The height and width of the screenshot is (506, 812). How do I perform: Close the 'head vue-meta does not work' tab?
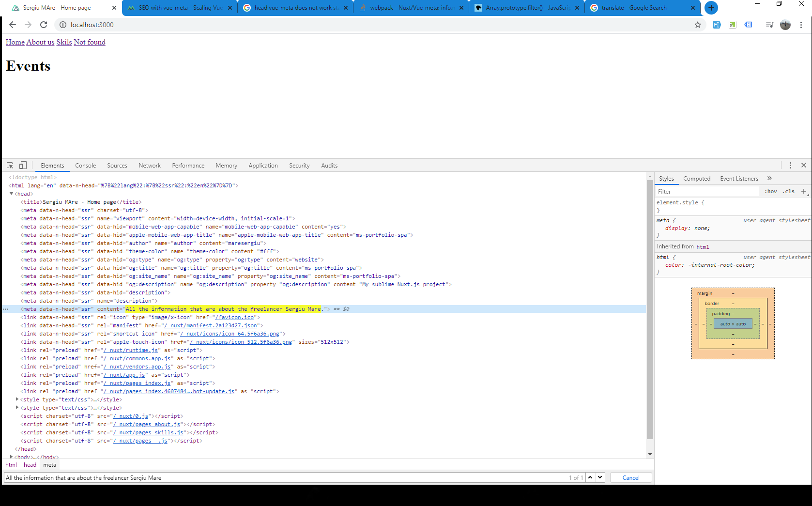pos(345,8)
